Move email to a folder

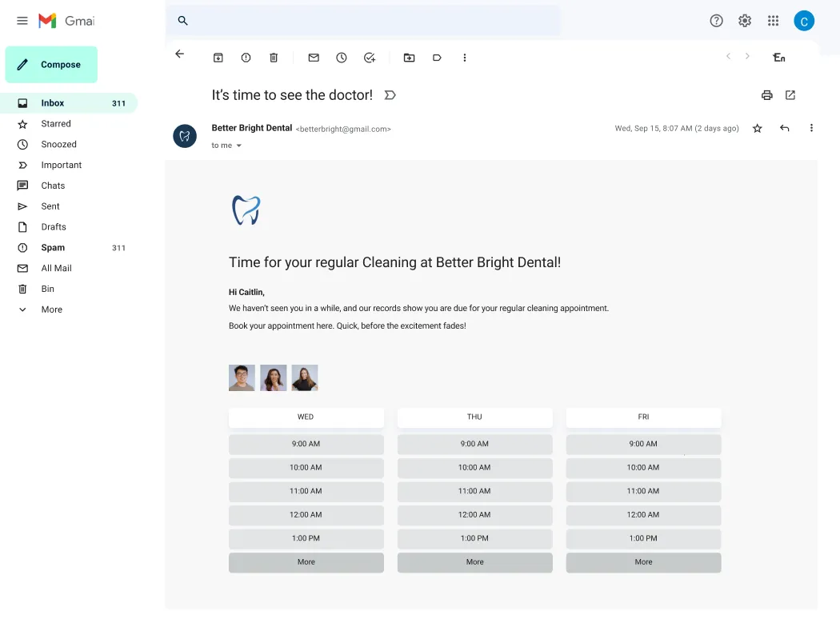410,58
